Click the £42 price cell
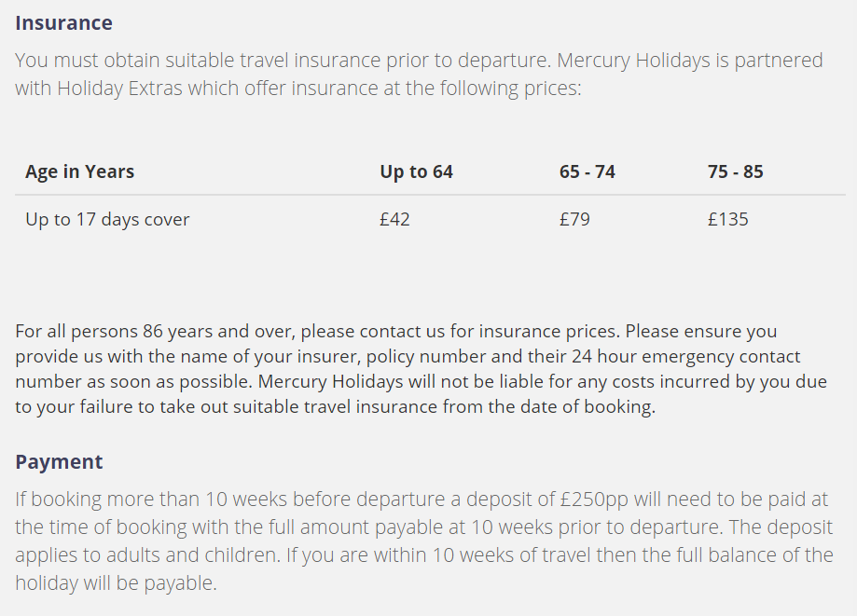The height and width of the screenshot is (616, 857). [x=394, y=220]
